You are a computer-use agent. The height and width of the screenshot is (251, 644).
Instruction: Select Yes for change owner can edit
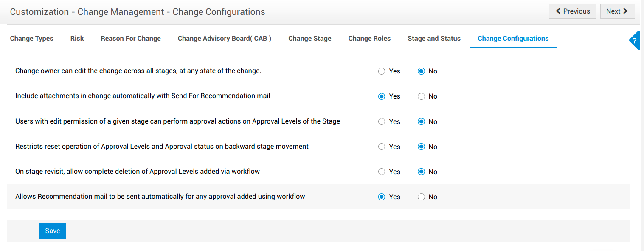[x=382, y=71]
